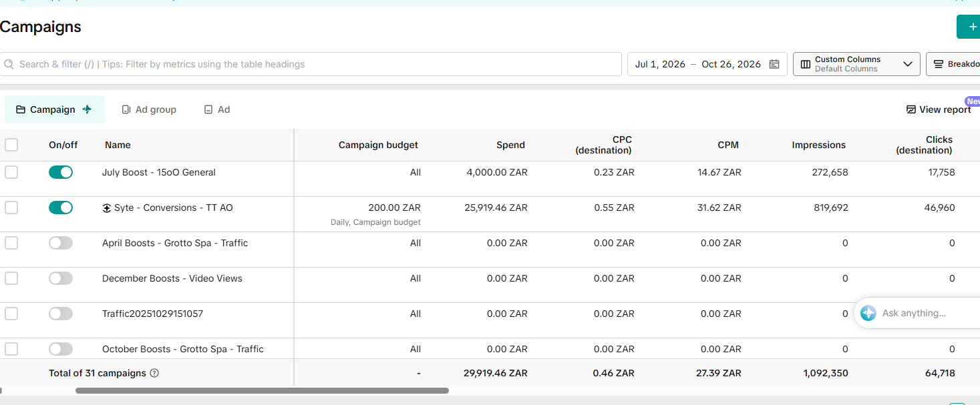Click the 4,000.00 ZAR spend value
Image resolution: width=980 pixels, height=405 pixels.
click(497, 172)
